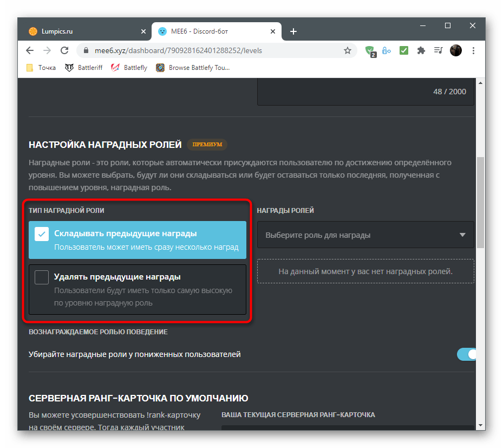
Task: Open the green shield extension with badge
Action: coord(370,50)
